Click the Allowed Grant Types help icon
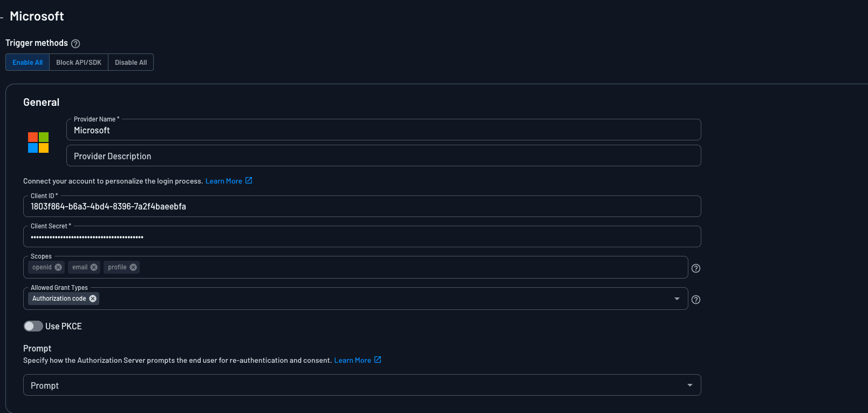Viewport: 868px width, 413px height. point(696,300)
